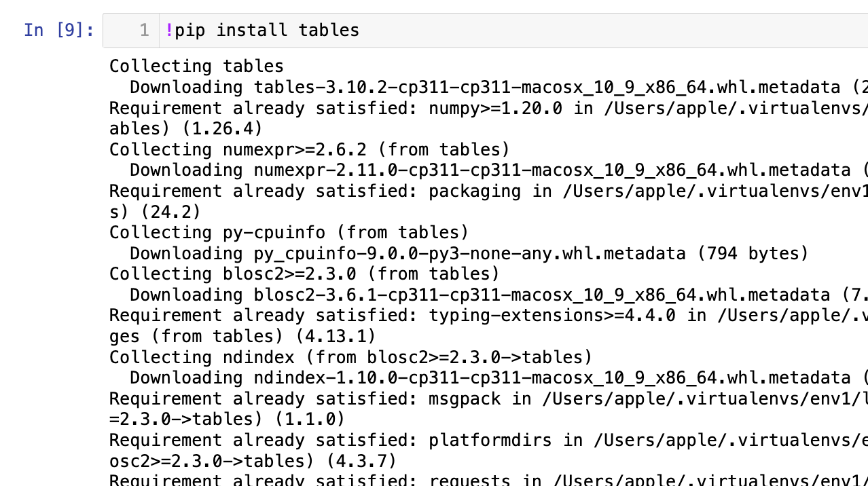Click the "Collecting tables" output line
Image resolution: width=868 pixels, height=486 pixels.
196,67
